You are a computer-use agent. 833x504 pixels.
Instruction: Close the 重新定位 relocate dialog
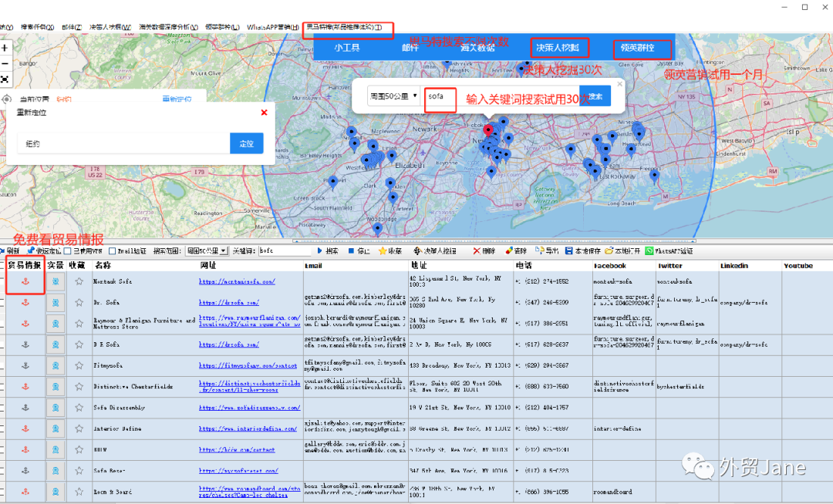tap(264, 113)
